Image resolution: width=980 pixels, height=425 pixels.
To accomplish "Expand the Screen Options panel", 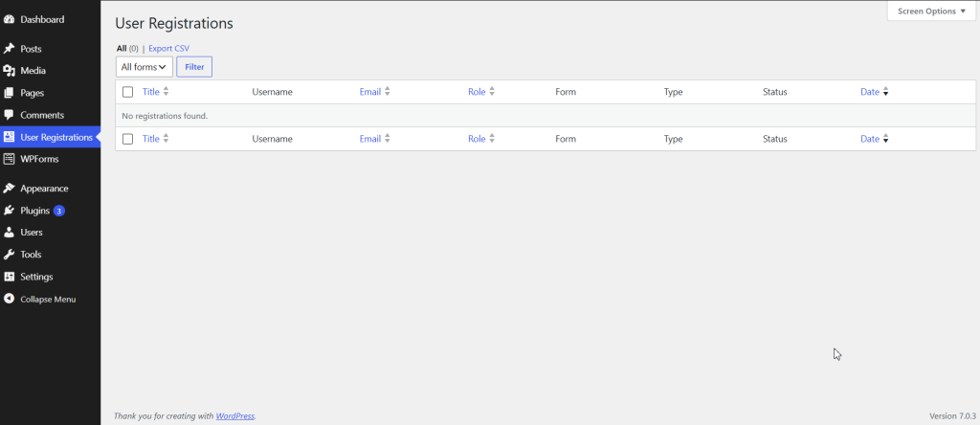I will 931,11.
